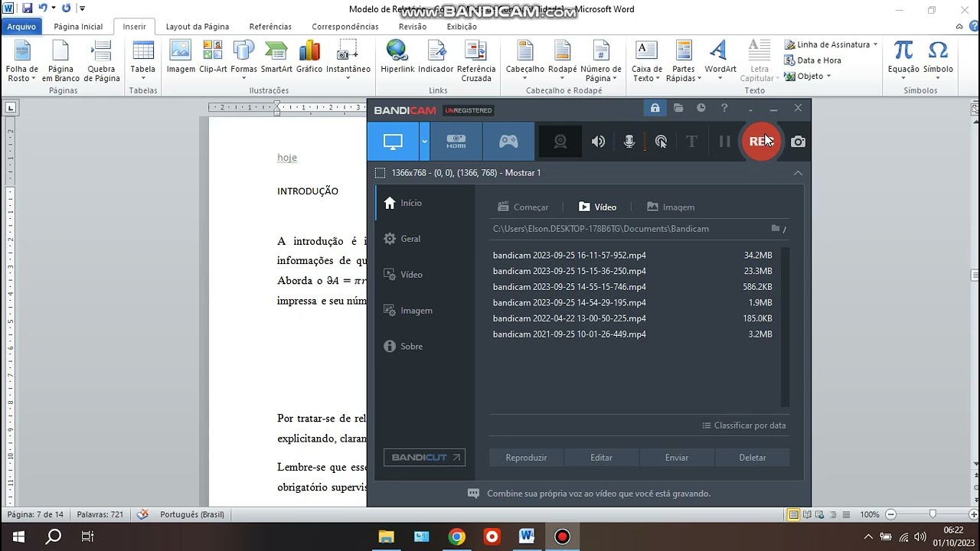Take screenshot with camera icon
The width and height of the screenshot is (980, 551).
798,142
